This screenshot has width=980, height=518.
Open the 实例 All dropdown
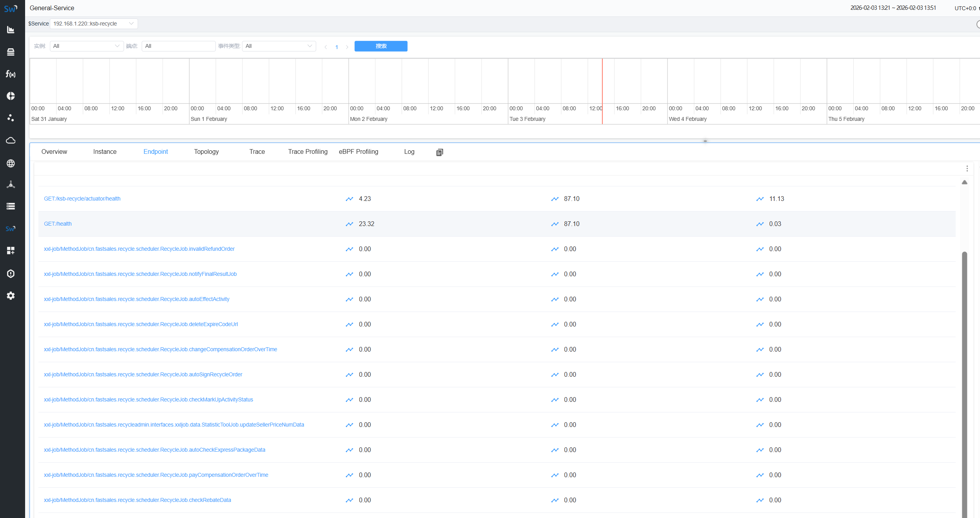point(86,46)
